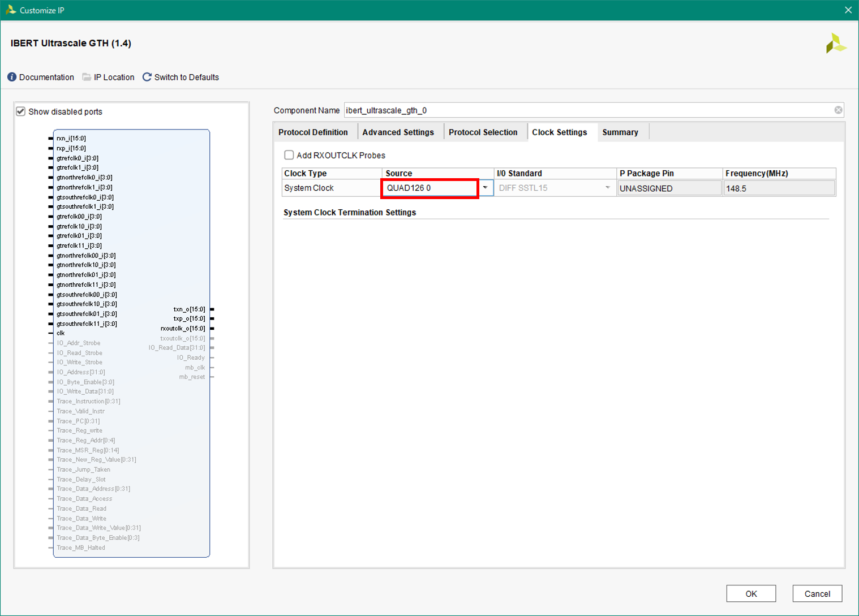
Task: Select the gtsouthrefclk00_i[3:0] port
Action: pyautogui.click(x=87, y=294)
